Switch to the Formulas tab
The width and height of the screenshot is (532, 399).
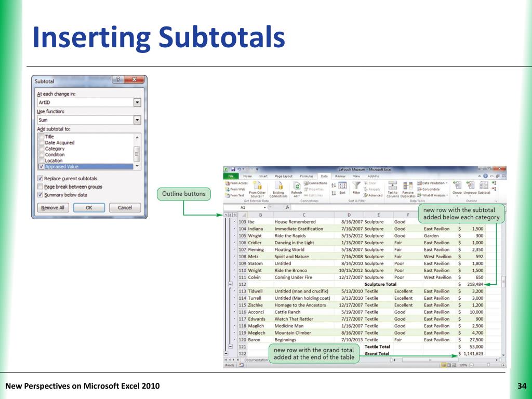click(307, 176)
